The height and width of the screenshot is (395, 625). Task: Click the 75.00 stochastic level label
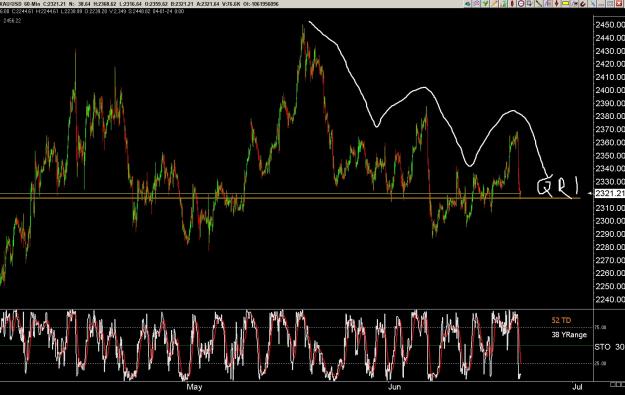[x=600, y=327]
